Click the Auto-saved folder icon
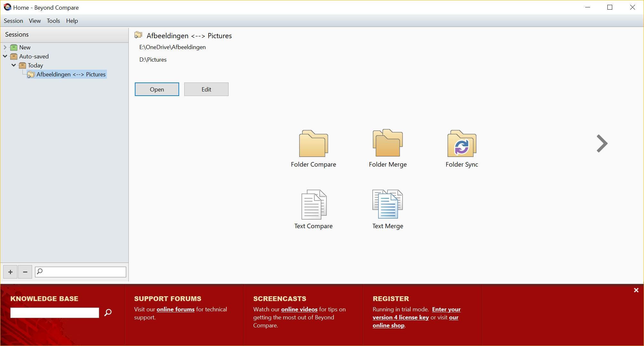The width and height of the screenshot is (644, 346). click(x=13, y=56)
